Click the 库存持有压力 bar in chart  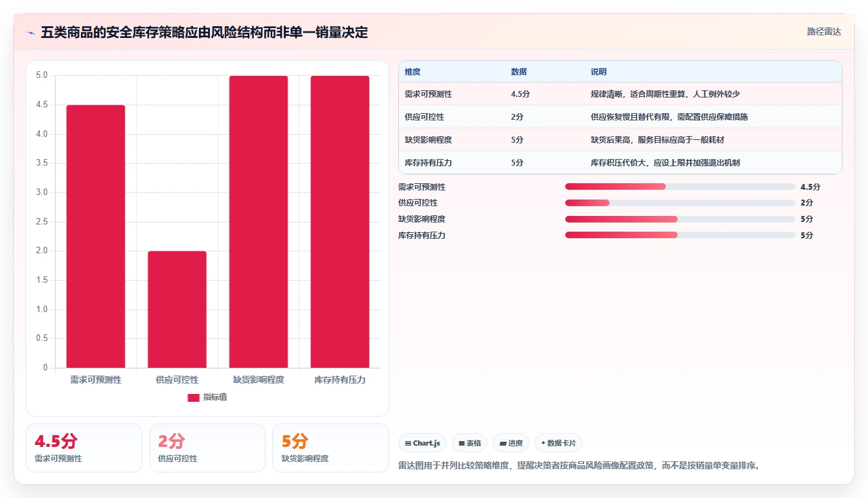(x=340, y=222)
